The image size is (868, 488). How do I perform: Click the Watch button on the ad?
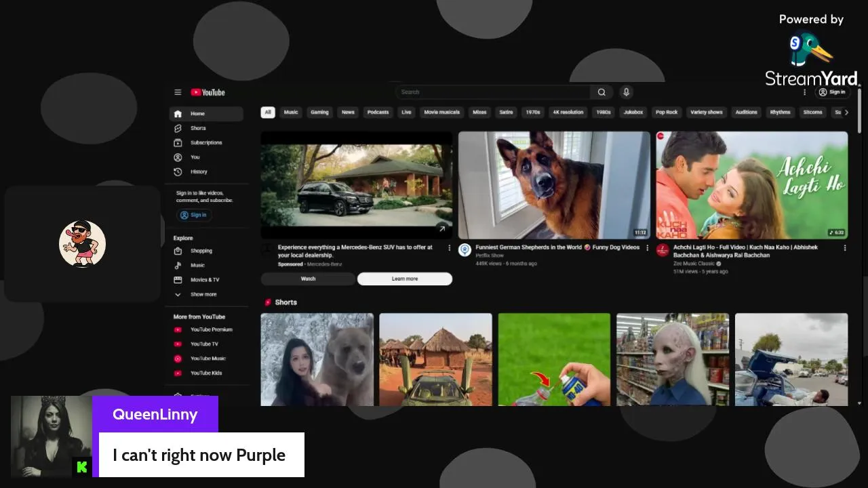click(308, 279)
